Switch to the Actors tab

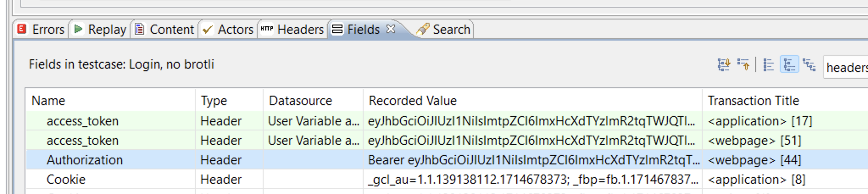(228, 29)
